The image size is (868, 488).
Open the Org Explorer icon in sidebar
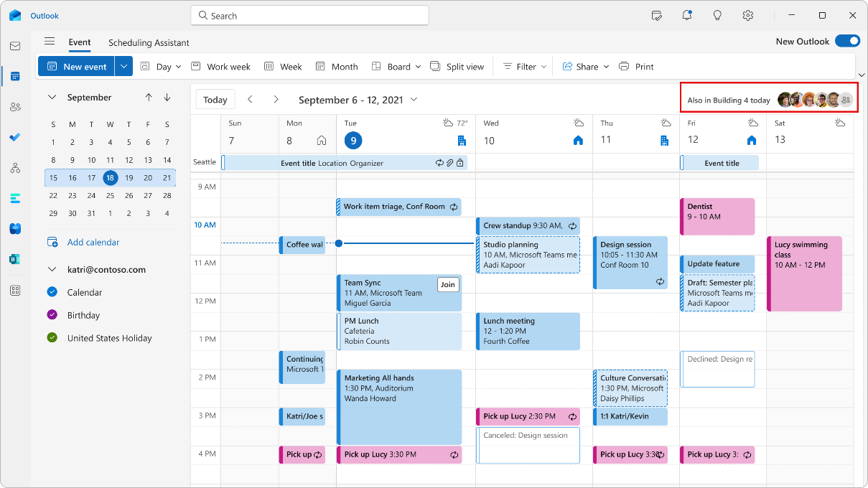coord(15,168)
